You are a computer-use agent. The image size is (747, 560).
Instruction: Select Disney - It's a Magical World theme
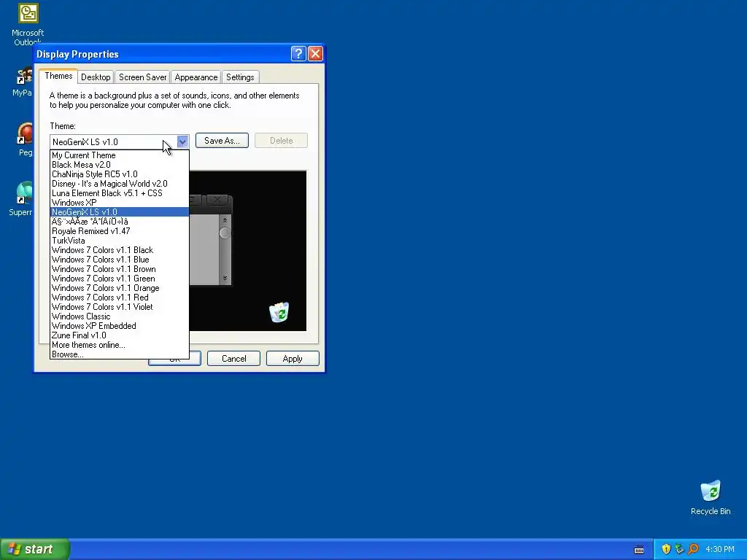(x=120, y=184)
